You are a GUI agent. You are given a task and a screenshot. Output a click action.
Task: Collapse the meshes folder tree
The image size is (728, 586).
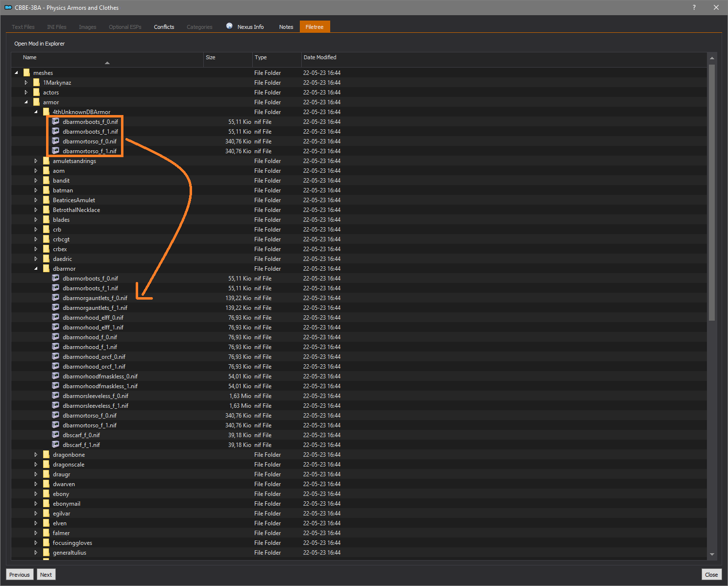(17, 72)
